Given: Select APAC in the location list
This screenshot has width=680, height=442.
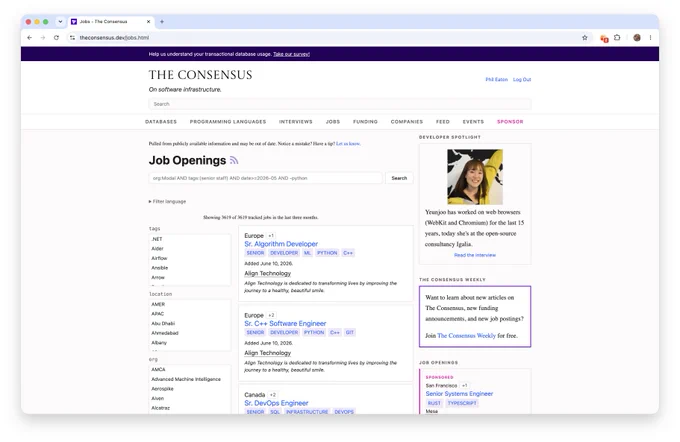Looking at the screenshot, I should point(190,314).
